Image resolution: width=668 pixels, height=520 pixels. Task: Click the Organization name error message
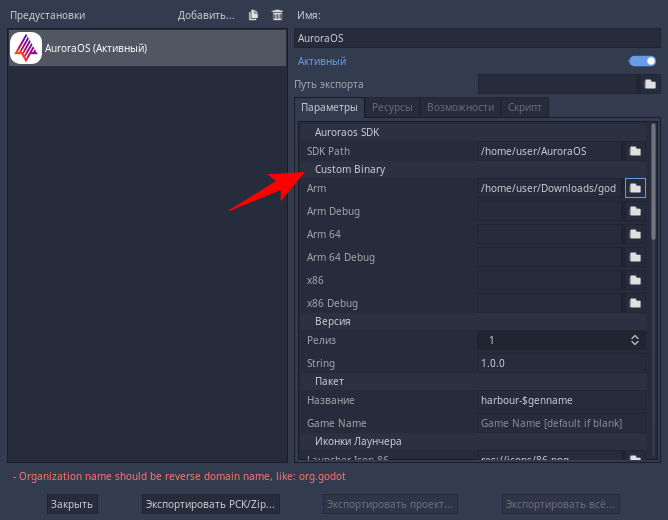tap(179, 476)
